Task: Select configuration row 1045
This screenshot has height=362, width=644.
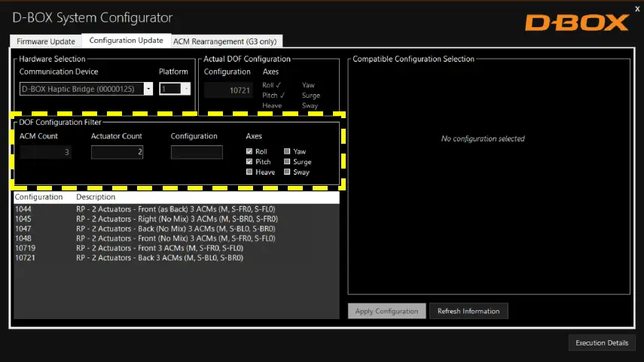Action: (x=176, y=219)
